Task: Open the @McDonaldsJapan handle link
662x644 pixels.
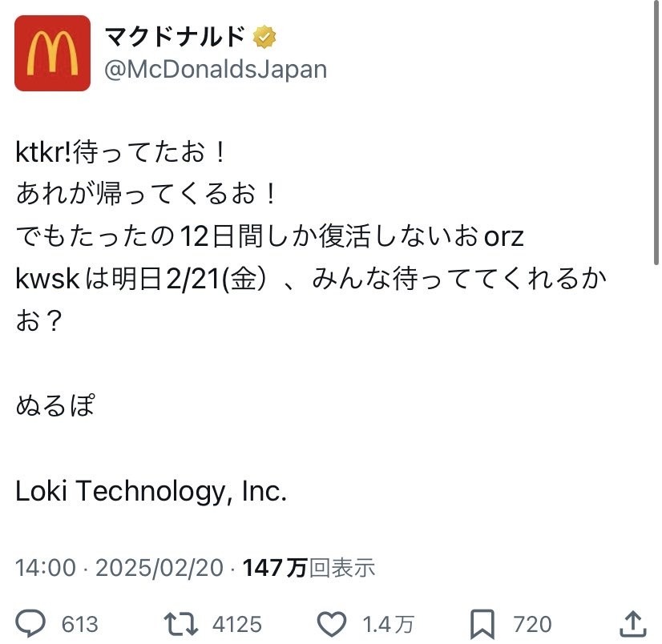Action: click(216, 69)
